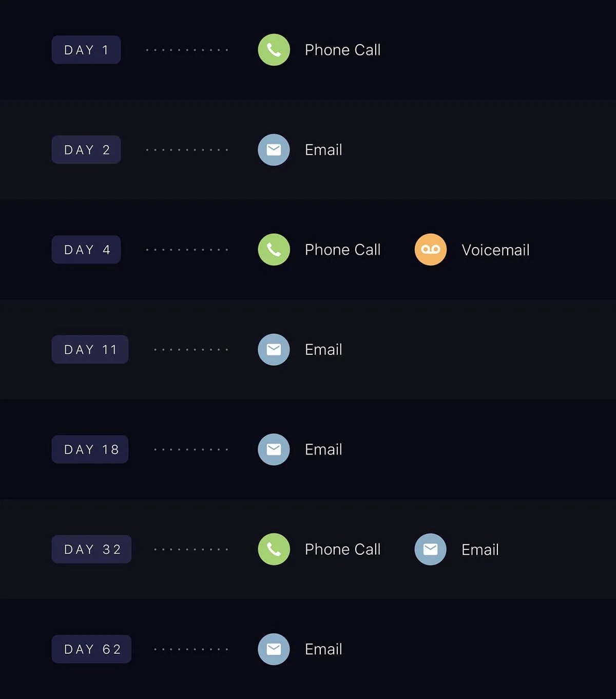Click the Phone Call label on Day 1
Image resolution: width=616 pixels, height=699 pixels.
[x=342, y=50]
